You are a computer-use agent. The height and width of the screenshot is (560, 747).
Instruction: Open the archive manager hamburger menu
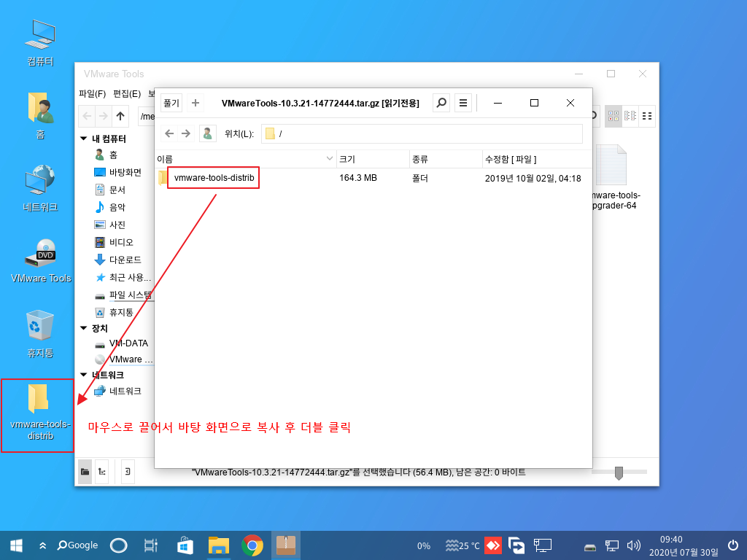click(x=463, y=103)
